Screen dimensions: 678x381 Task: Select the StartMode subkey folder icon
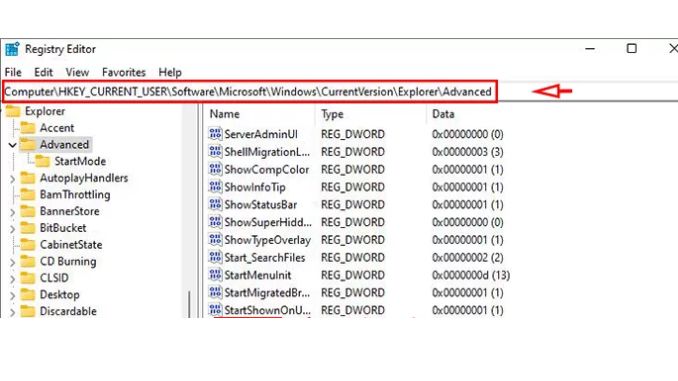click(x=42, y=161)
